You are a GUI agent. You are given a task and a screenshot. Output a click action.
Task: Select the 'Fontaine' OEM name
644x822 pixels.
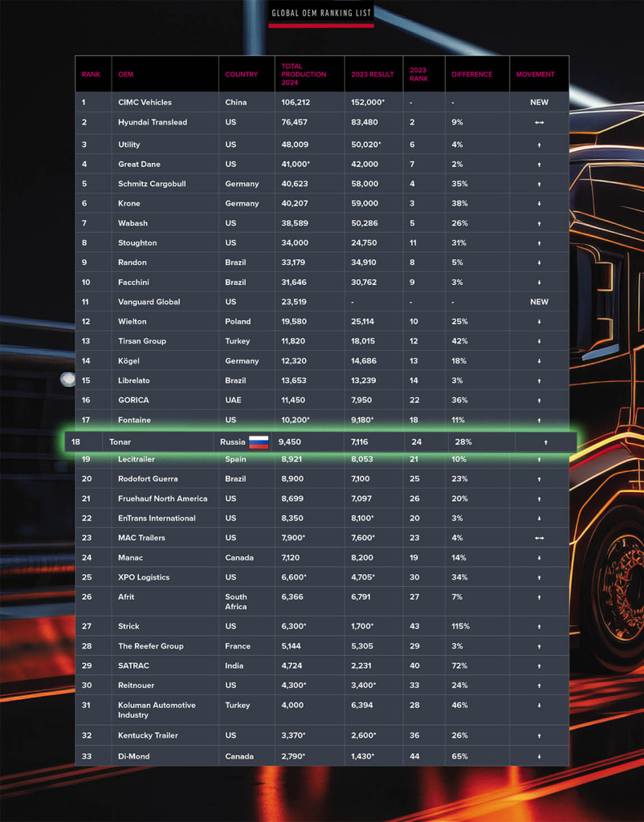tap(134, 420)
